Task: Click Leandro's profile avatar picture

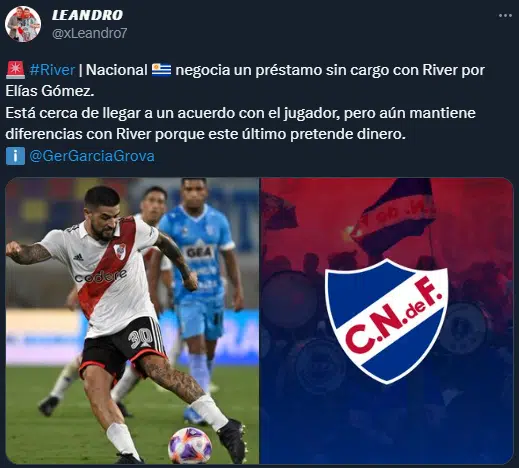Action: click(x=23, y=24)
